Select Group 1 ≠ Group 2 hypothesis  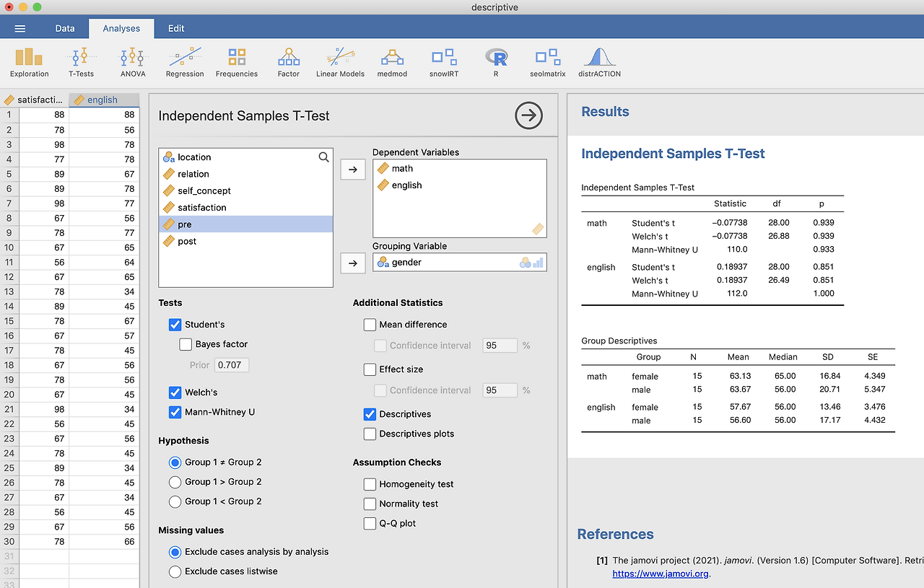click(175, 462)
